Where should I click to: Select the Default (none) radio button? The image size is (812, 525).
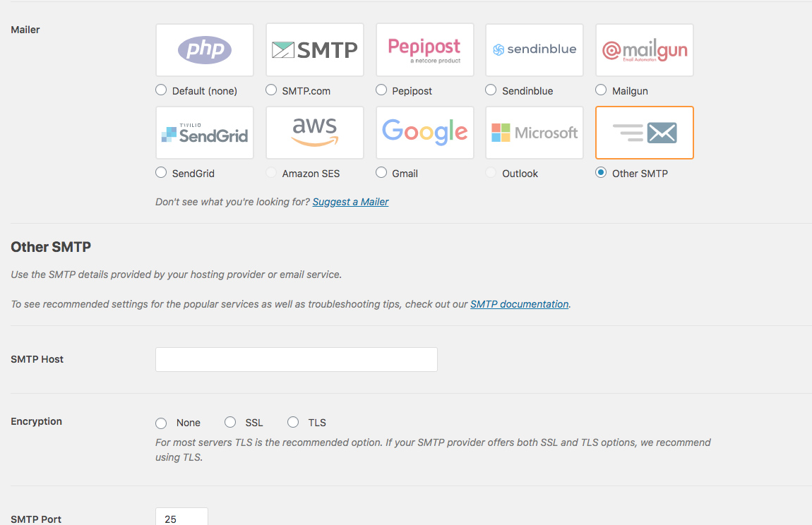(161, 90)
